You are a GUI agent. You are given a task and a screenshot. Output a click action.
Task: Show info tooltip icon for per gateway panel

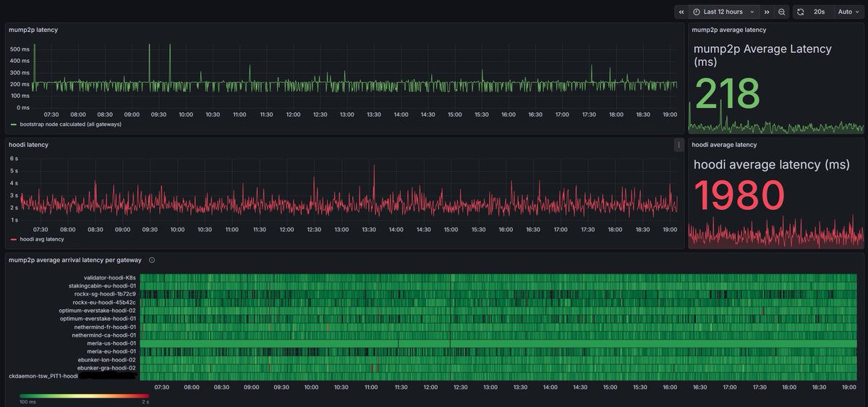(x=152, y=260)
